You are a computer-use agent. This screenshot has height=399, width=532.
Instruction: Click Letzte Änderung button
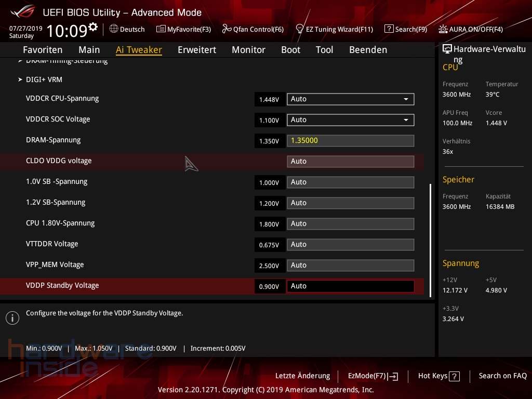(x=302, y=376)
